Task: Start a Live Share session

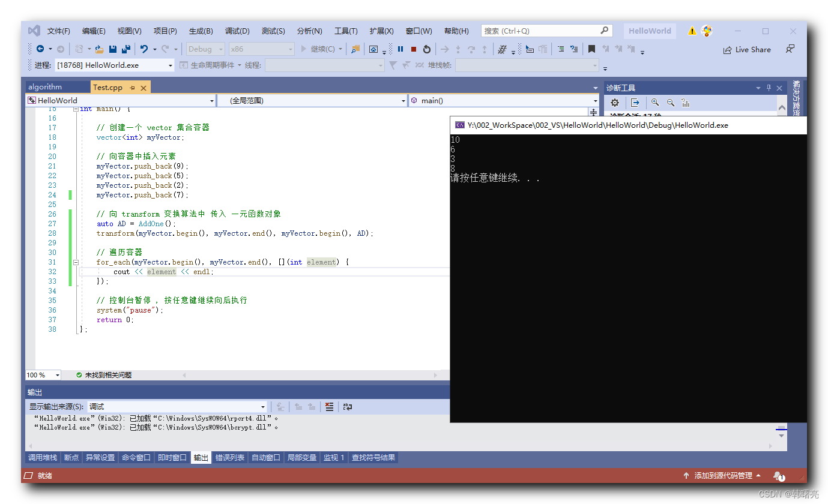Action: 746,49
